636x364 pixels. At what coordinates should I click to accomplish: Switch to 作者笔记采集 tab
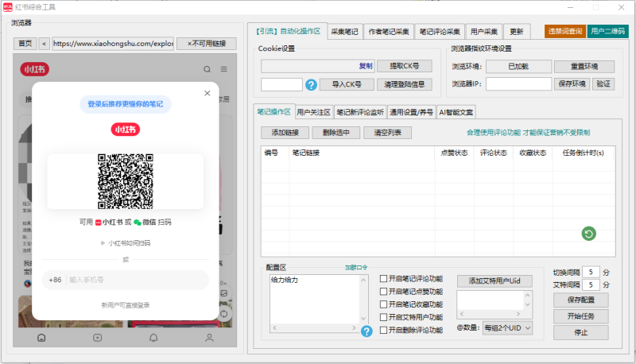[x=389, y=32]
